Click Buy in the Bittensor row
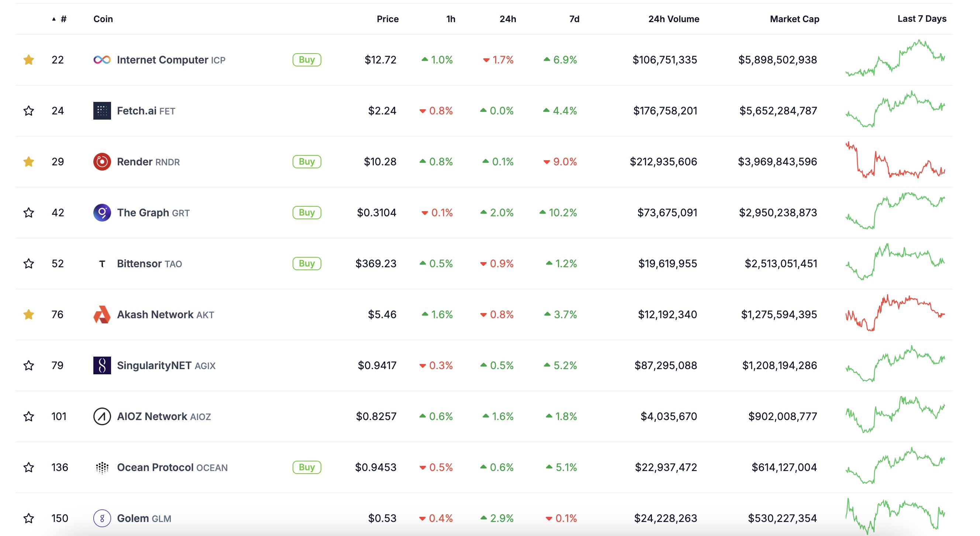This screenshot has width=980, height=536. pyautogui.click(x=307, y=264)
